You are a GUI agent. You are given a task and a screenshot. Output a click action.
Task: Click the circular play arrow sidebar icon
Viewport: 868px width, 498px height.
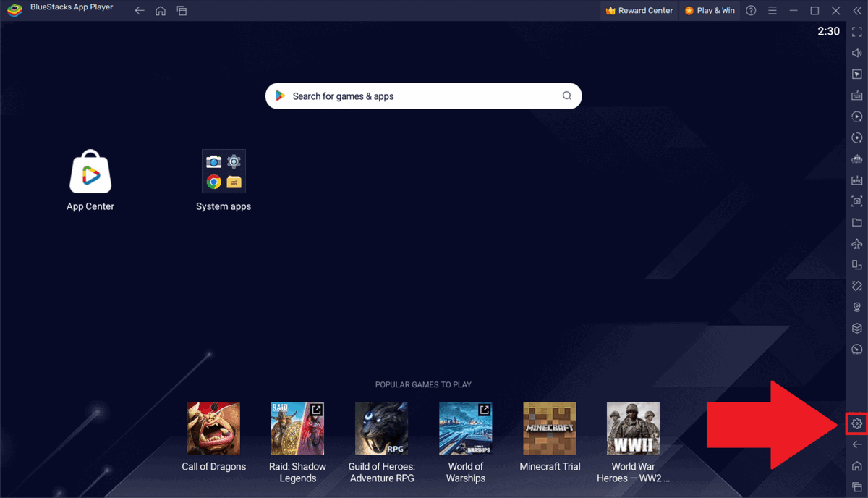pyautogui.click(x=857, y=117)
